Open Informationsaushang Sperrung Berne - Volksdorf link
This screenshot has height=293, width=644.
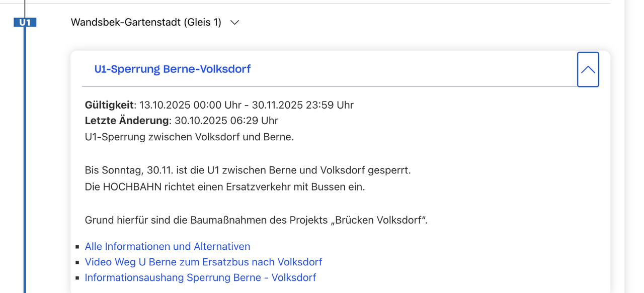pos(200,277)
